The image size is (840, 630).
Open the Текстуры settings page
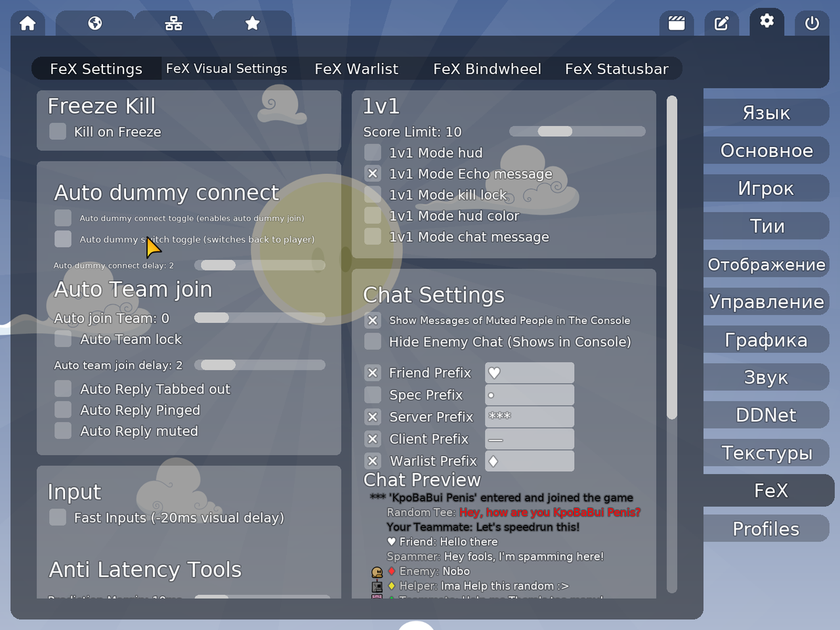click(x=766, y=453)
